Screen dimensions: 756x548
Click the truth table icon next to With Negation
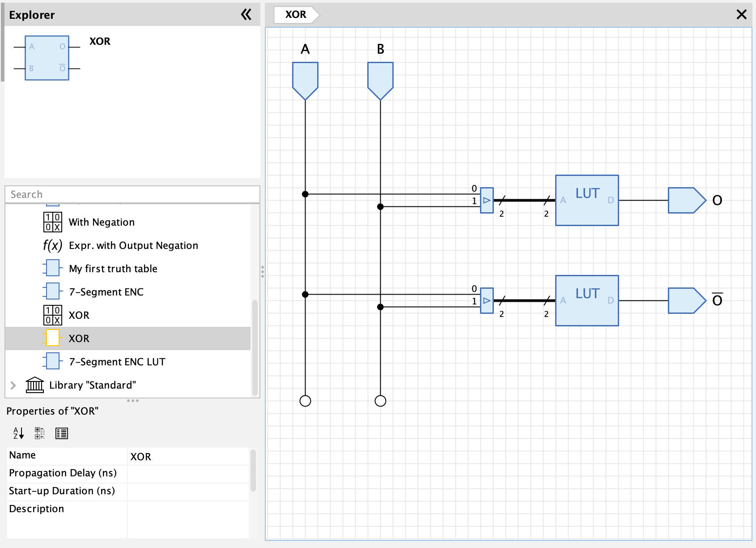tap(53, 222)
